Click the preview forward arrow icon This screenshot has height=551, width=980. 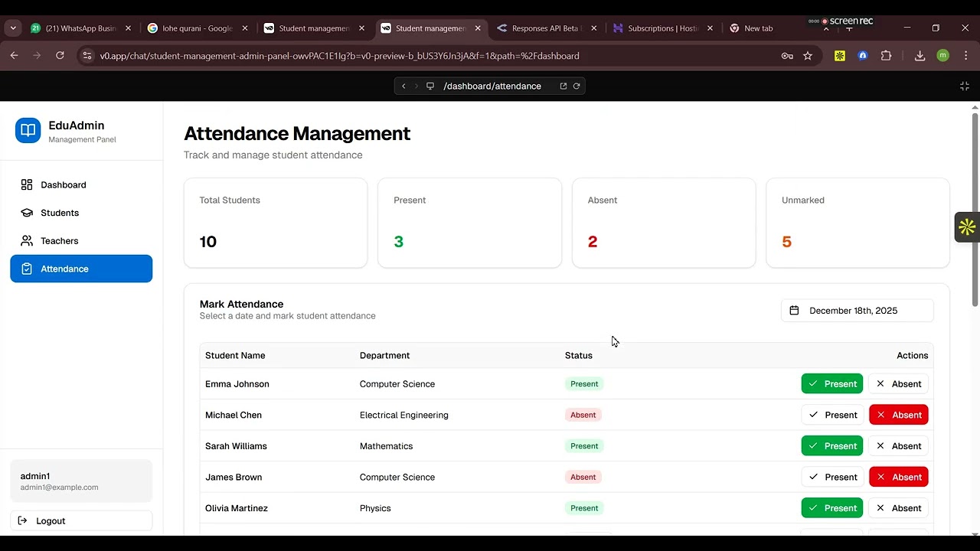(416, 86)
